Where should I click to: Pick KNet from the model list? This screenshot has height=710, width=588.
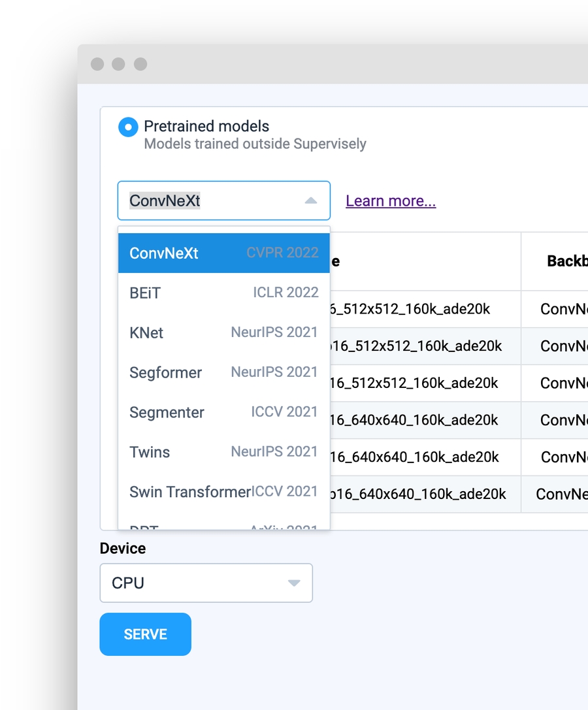(223, 333)
